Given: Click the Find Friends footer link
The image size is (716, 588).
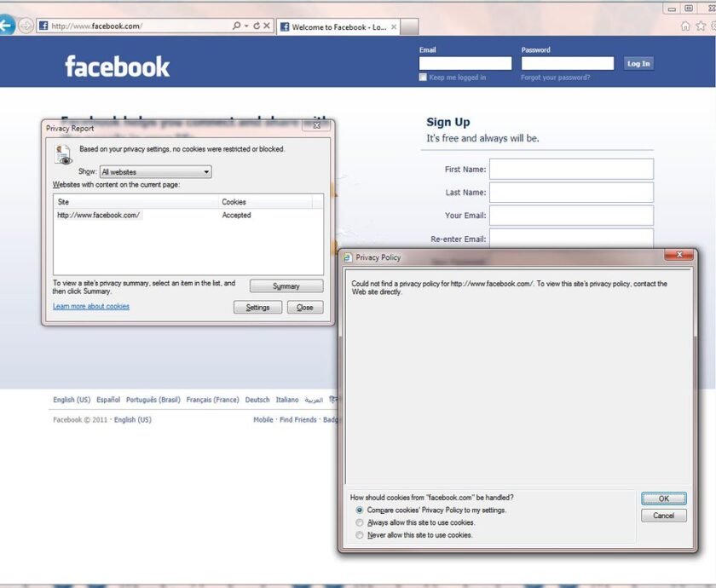Looking at the screenshot, I should [298, 419].
